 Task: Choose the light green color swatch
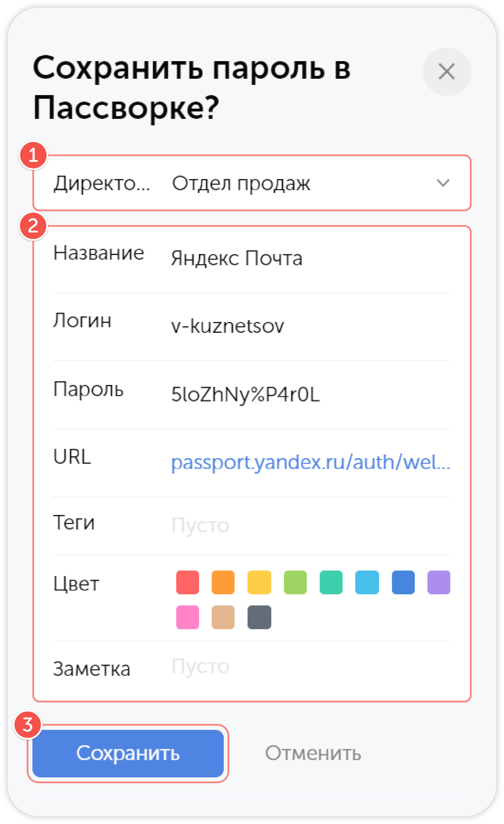click(295, 582)
